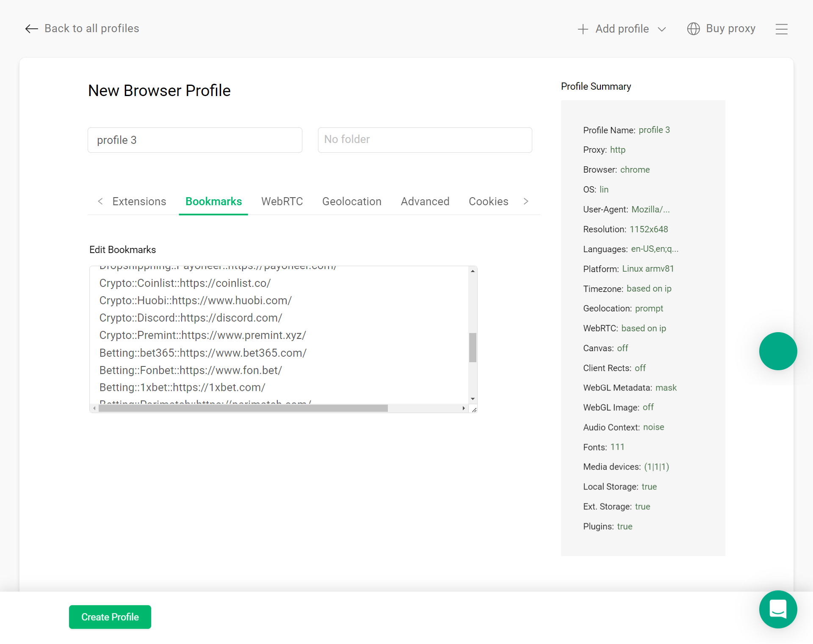Screen dimensions: 813x644
Task: Click Languages en-US summary value
Action: [x=655, y=249]
